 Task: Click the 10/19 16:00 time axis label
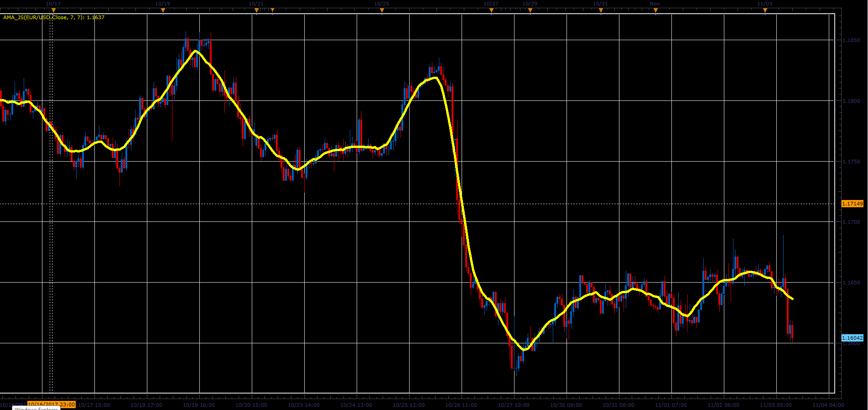click(199, 405)
